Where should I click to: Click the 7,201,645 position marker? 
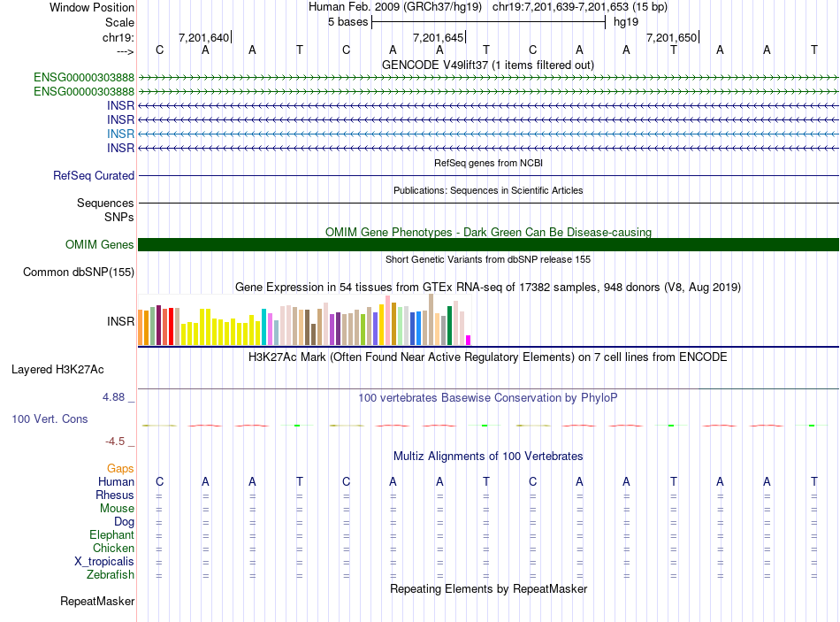[x=438, y=37]
